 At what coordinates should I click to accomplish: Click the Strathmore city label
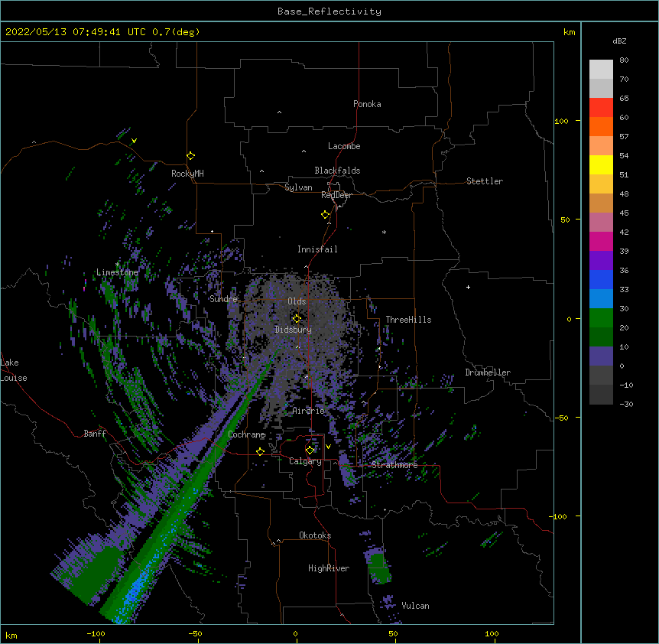click(394, 465)
